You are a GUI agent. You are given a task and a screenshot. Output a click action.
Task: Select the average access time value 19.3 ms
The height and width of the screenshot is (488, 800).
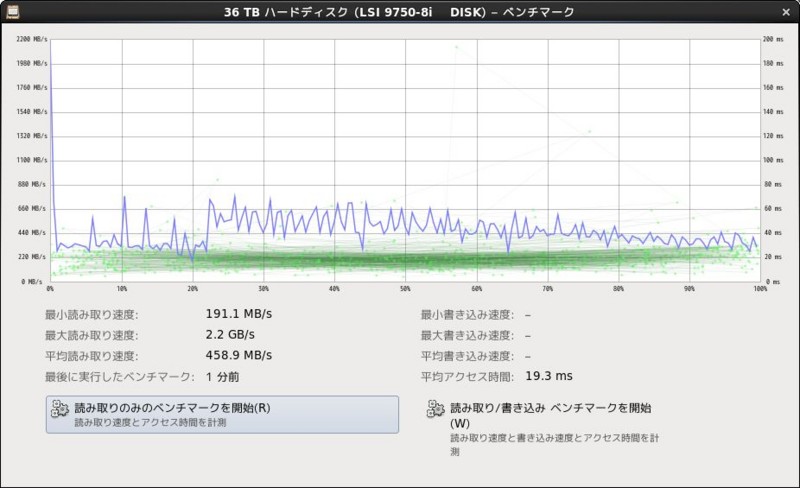(x=549, y=376)
